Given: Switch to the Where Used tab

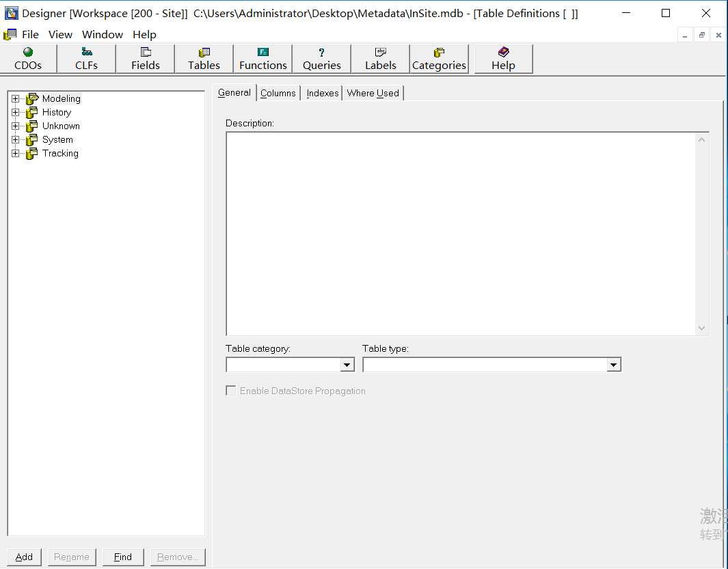Looking at the screenshot, I should pos(373,93).
